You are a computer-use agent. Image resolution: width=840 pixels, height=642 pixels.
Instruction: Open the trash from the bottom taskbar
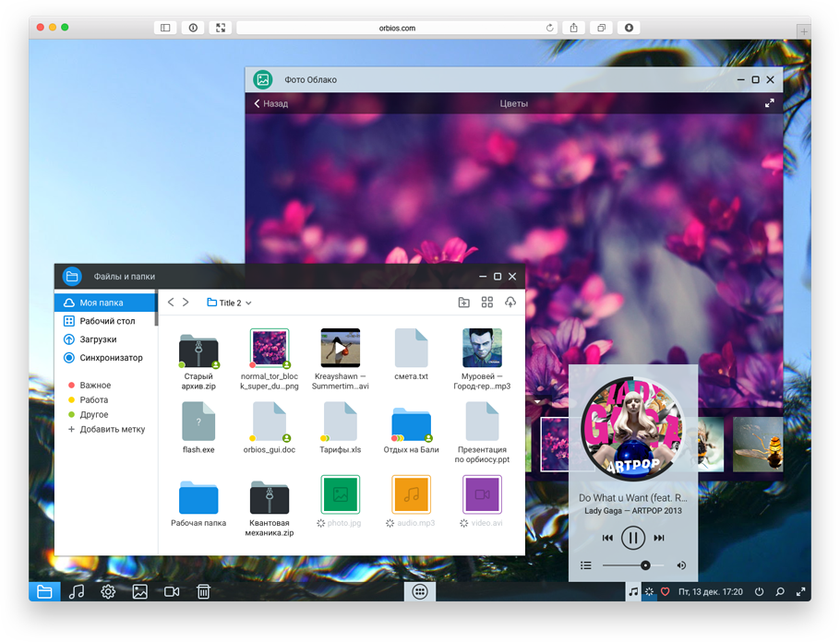[203, 592]
